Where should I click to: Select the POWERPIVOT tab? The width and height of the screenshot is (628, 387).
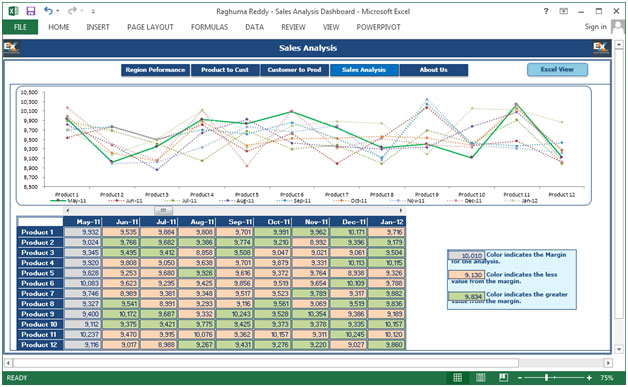click(x=378, y=27)
